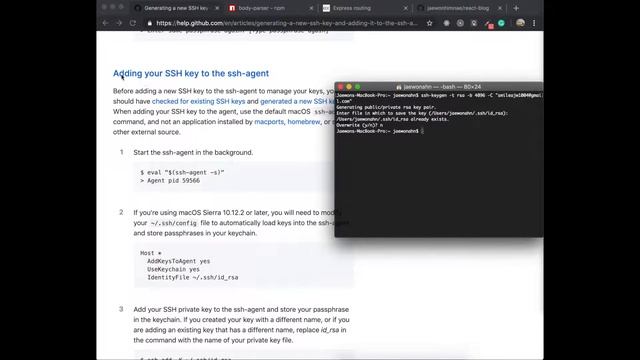Switch to the jaewonhimnae/react-blog tab
The width and height of the screenshot is (640, 360).
(x=459, y=8)
